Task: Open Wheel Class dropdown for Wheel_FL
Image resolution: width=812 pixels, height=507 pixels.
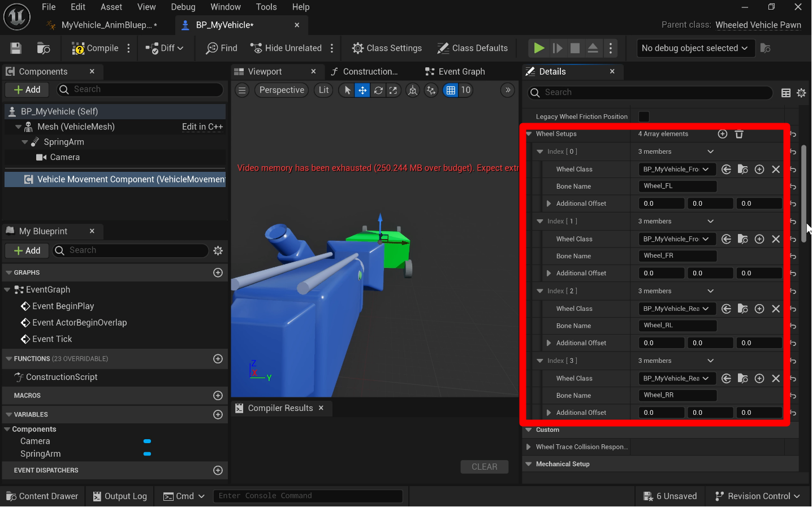Action: point(677,169)
